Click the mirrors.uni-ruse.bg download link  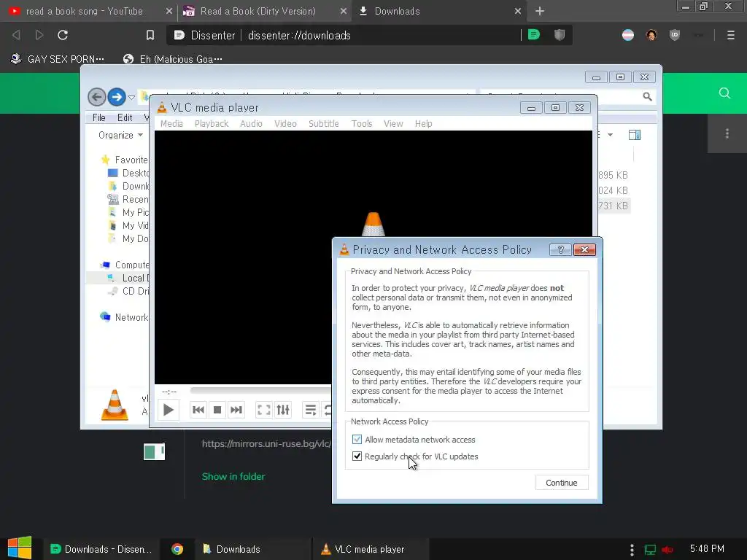pyautogui.click(x=266, y=443)
